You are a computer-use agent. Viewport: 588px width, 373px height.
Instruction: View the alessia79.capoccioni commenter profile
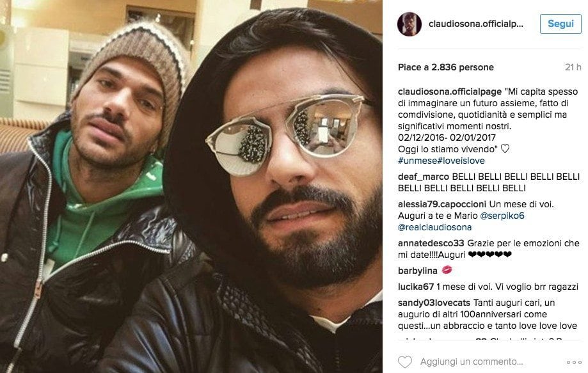441,204
